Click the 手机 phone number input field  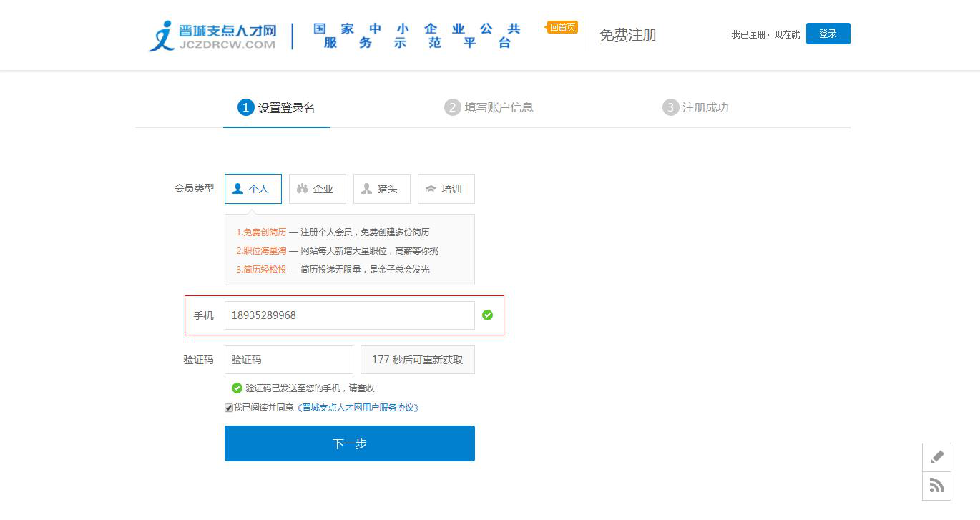350,315
